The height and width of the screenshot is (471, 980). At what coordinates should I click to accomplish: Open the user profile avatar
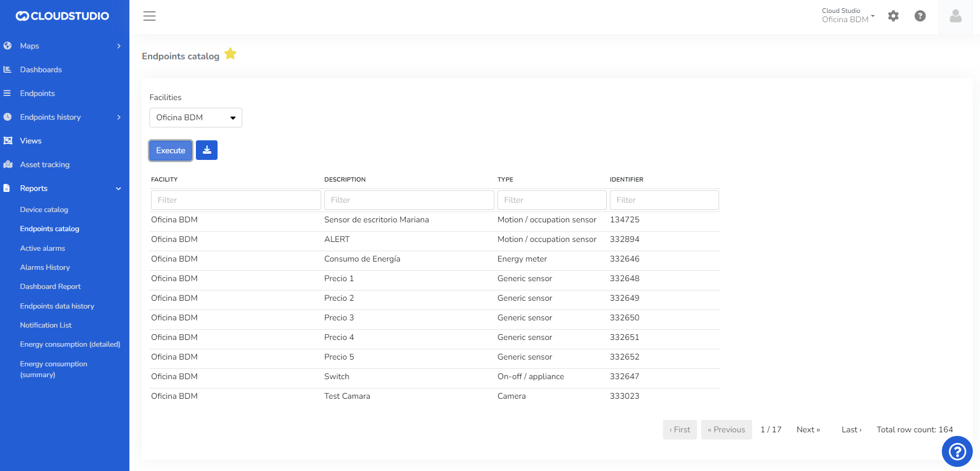pyautogui.click(x=955, y=17)
